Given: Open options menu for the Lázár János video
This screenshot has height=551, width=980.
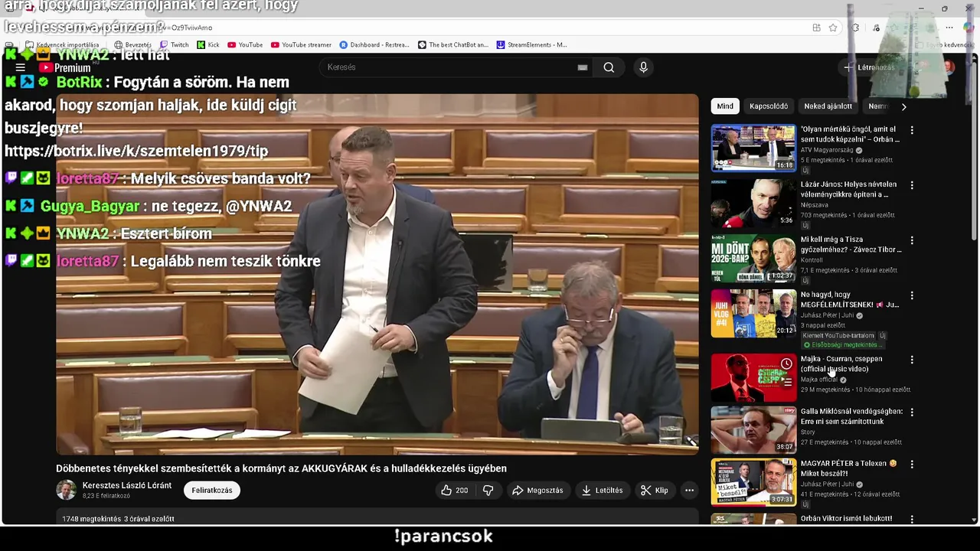Looking at the screenshot, I should pos(911,185).
